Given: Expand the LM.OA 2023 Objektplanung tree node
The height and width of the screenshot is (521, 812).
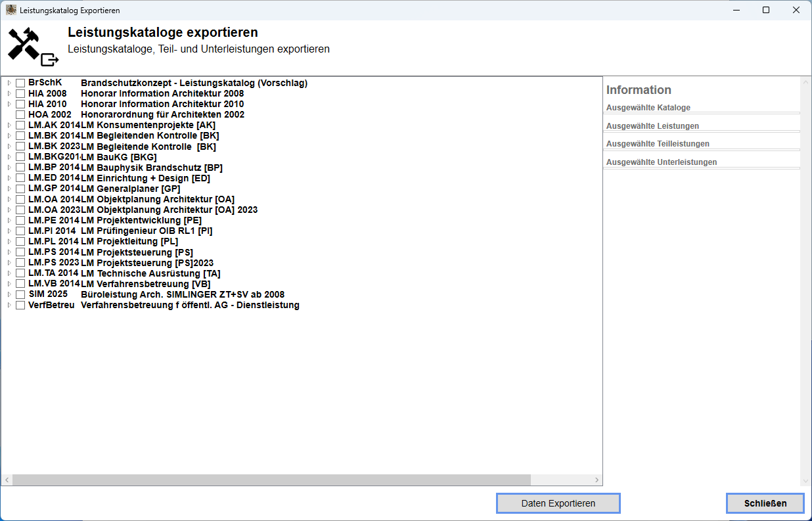Looking at the screenshot, I should pos(9,210).
